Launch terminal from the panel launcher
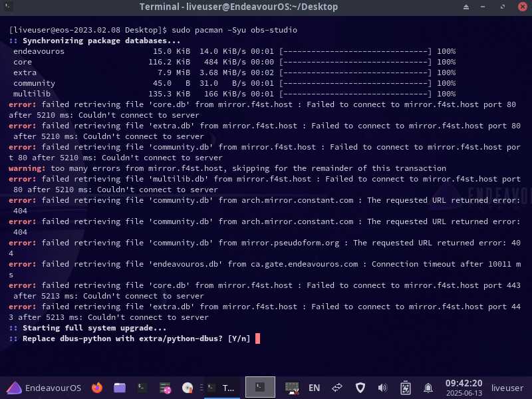 142,388
